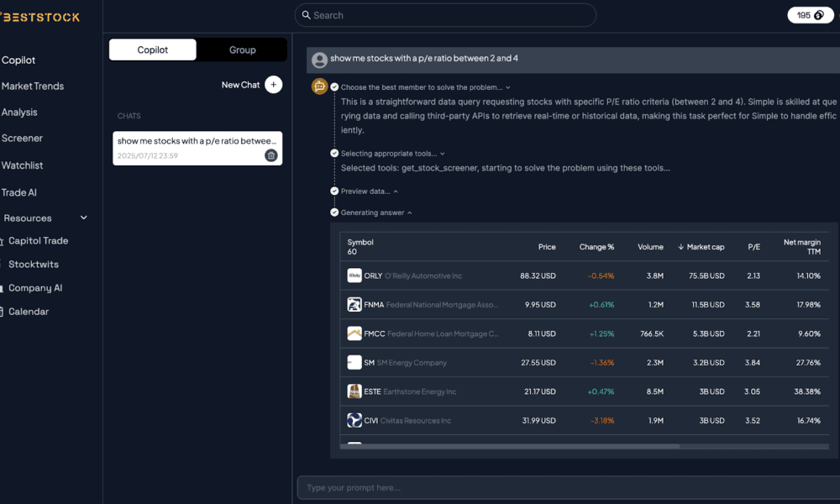Click the ESTE Earthstone Energy logo
The height and width of the screenshot is (504, 840).
pyautogui.click(x=354, y=391)
